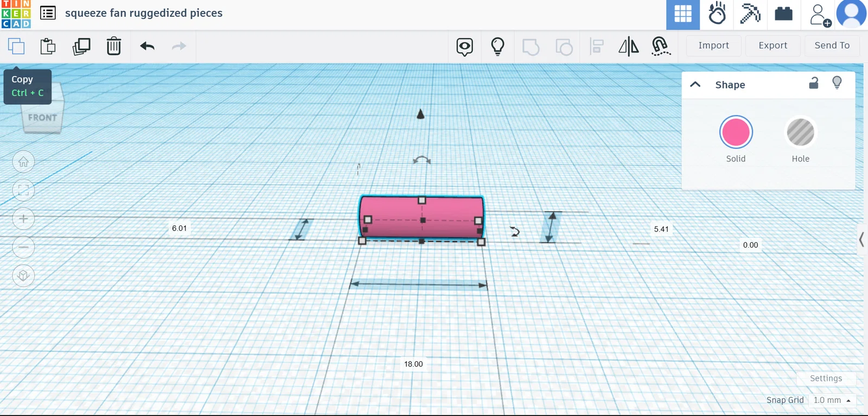Screen dimensions: 868x416
Task: Open the Send To button
Action: [832, 46]
